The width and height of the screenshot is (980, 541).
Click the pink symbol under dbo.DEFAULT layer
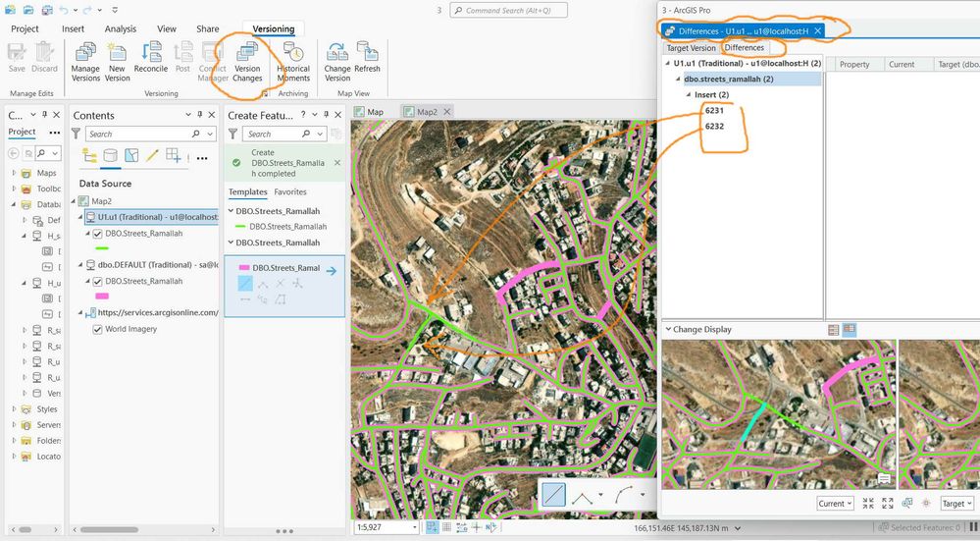[x=101, y=296]
